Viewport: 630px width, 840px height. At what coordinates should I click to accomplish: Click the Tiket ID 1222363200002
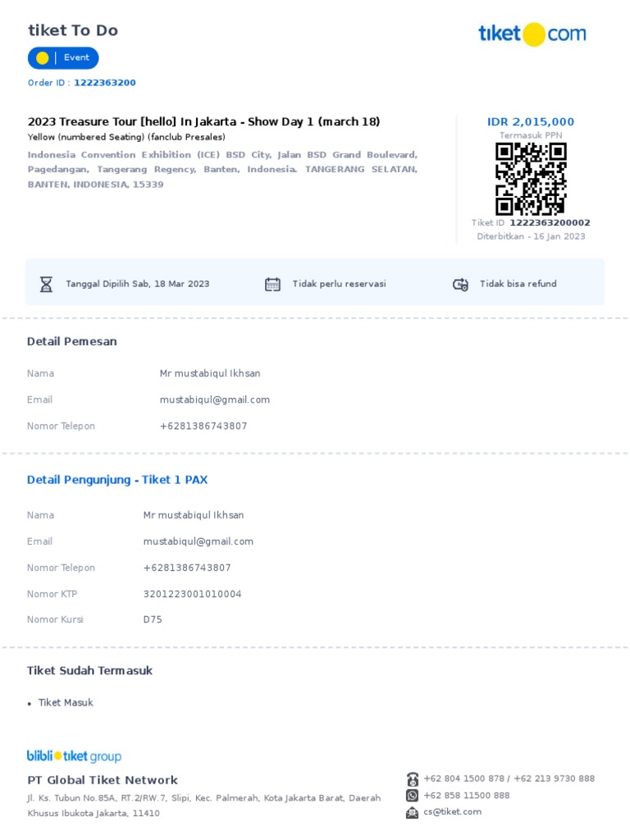pos(550,222)
